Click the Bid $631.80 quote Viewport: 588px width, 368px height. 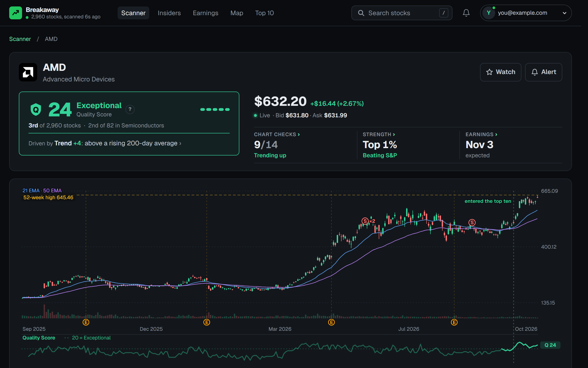click(292, 115)
